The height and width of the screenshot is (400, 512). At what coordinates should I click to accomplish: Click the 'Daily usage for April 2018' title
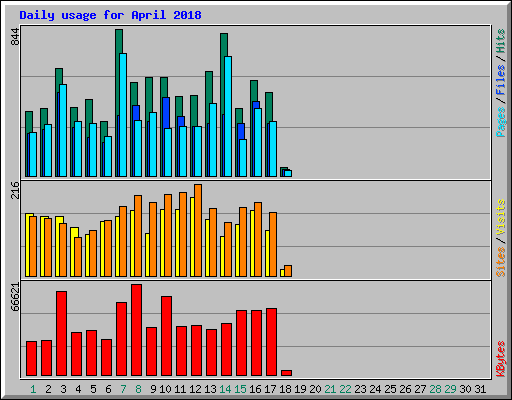[x=110, y=15]
